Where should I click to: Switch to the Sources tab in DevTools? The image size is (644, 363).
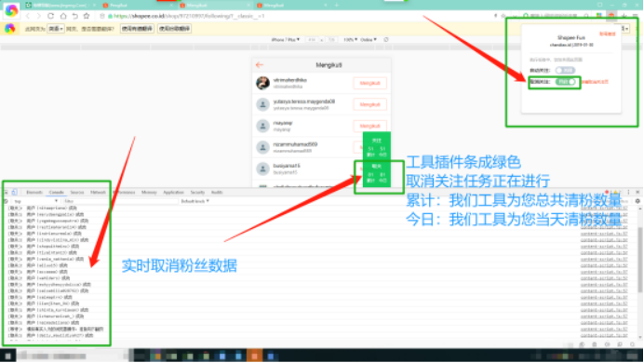point(77,192)
